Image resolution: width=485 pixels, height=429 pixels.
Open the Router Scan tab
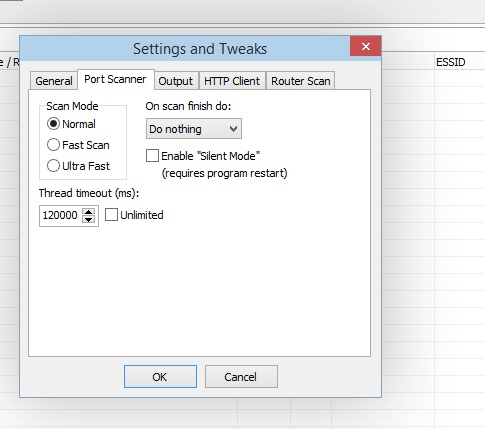point(300,81)
